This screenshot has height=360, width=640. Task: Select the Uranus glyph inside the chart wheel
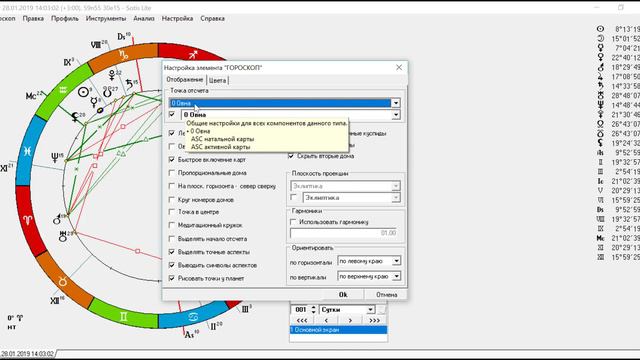[x=62, y=236]
